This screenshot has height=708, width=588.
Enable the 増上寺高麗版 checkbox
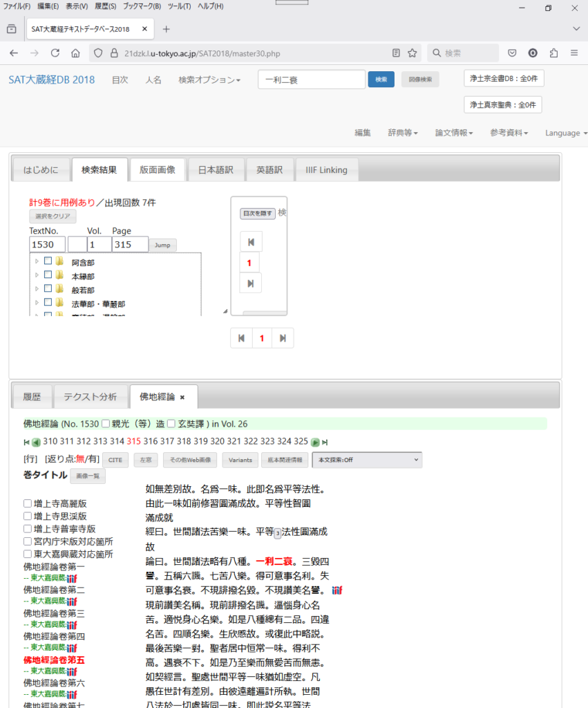[28, 504]
